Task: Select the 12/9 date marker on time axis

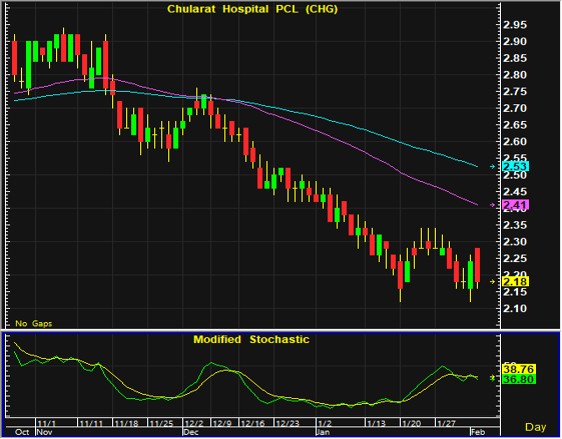Action: coord(222,424)
